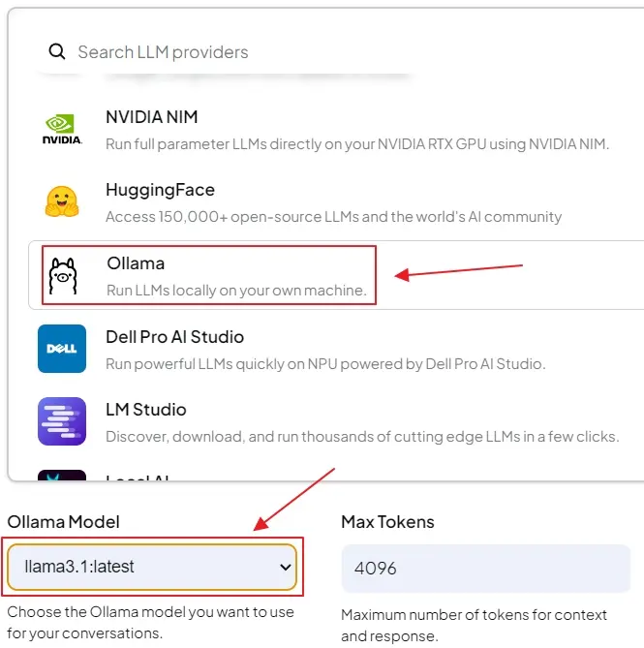
Task: Select the NVIDIA NIM provider title
Action: pyautogui.click(x=152, y=117)
